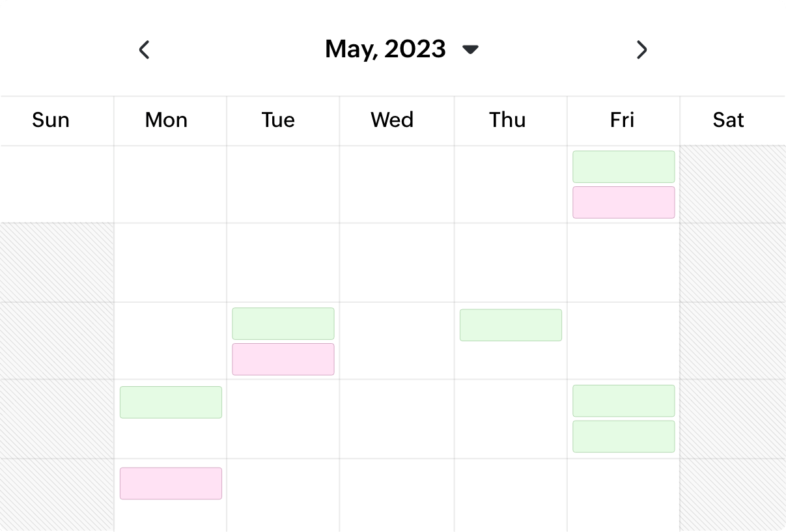Select the Mon column header

pyautogui.click(x=167, y=120)
